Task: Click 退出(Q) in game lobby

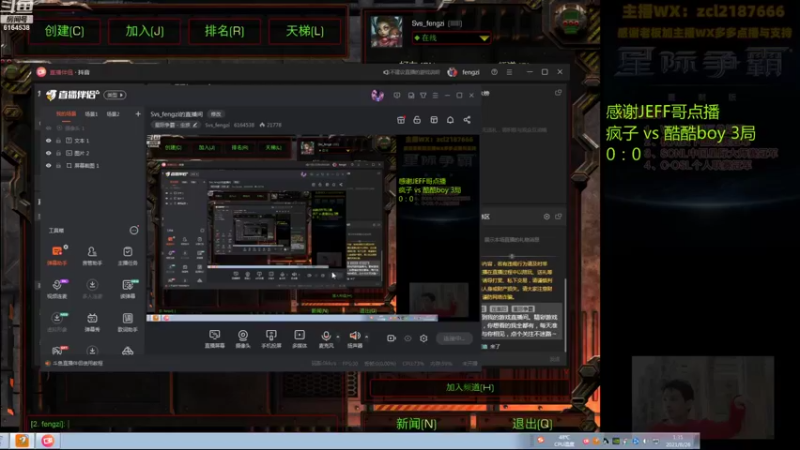Action: pyautogui.click(x=532, y=423)
